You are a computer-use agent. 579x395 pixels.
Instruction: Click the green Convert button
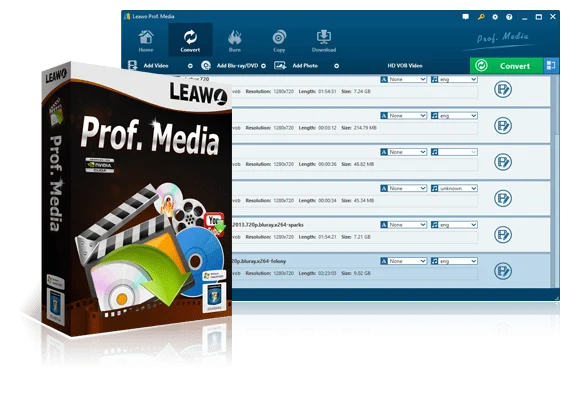point(507,66)
